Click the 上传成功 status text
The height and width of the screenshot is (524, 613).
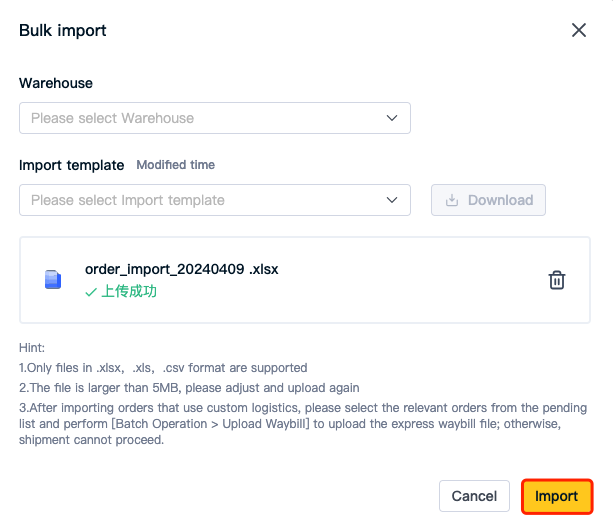pyautogui.click(x=129, y=292)
